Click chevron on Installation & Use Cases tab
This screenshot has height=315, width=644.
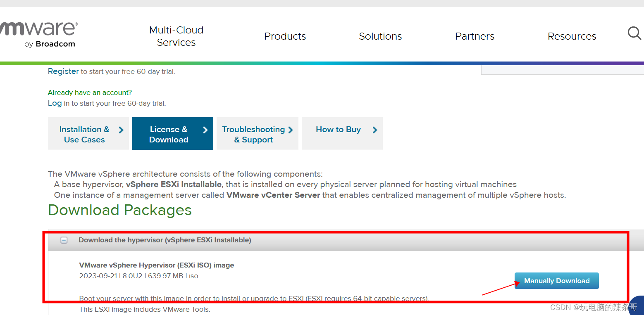[121, 130]
